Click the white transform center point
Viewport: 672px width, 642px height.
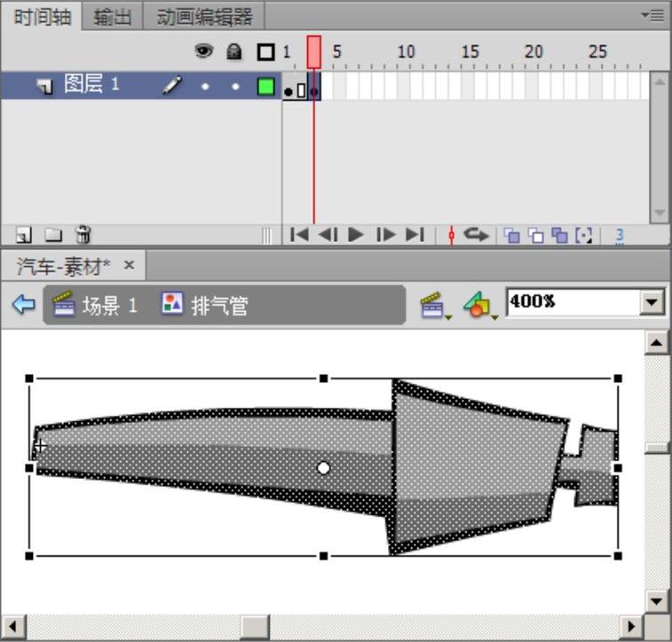coord(323,467)
